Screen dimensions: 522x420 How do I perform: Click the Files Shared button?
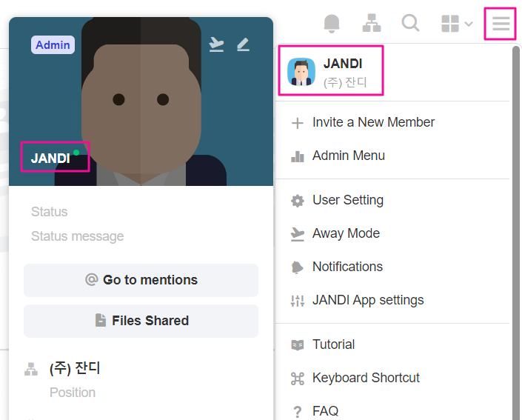[141, 321]
